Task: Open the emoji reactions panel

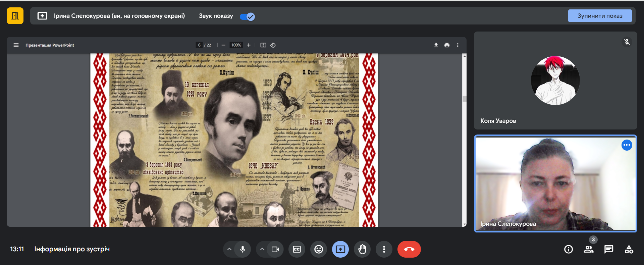Action: [319, 249]
